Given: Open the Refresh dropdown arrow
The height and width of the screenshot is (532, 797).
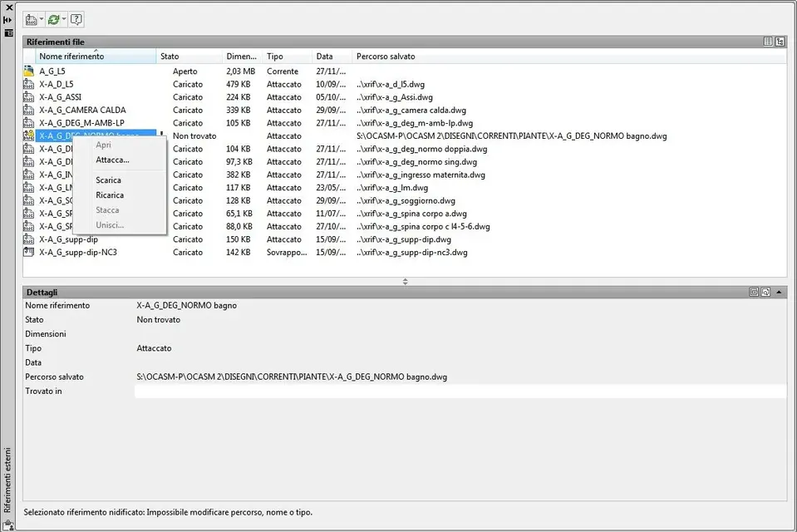Looking at the screenshot, I should (64, 20).
